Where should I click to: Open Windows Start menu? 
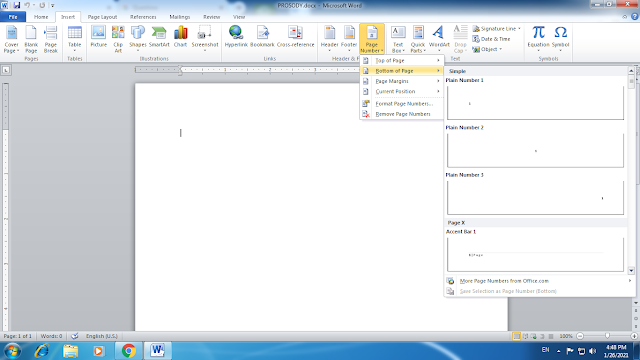click(12, 351)
